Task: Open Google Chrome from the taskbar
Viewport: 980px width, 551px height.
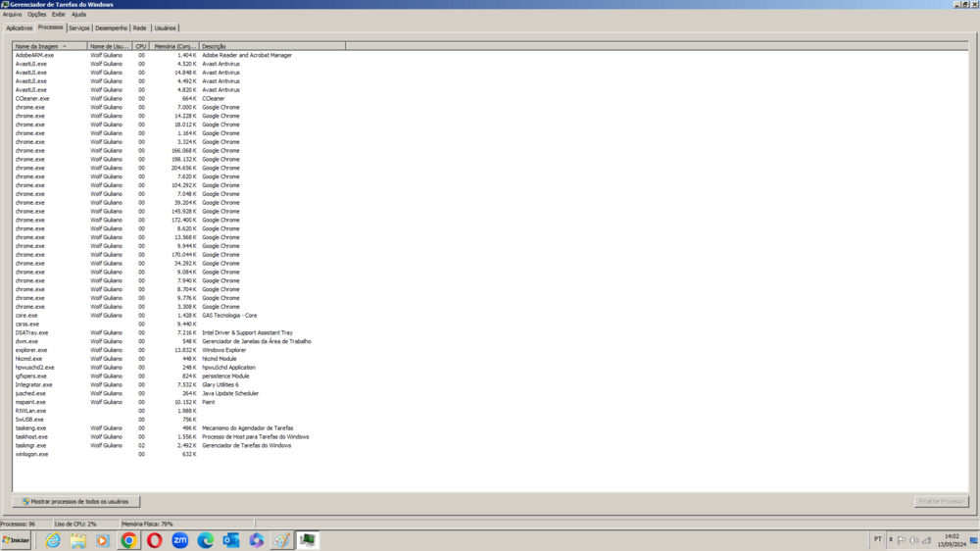Action: click(x=128, y=540)
